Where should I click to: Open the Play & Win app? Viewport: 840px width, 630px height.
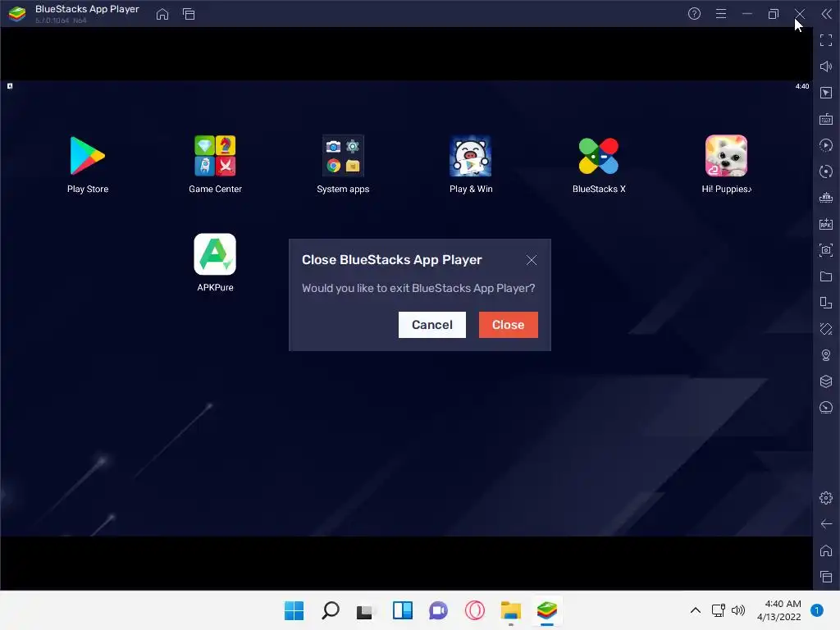tap(470, 156)
